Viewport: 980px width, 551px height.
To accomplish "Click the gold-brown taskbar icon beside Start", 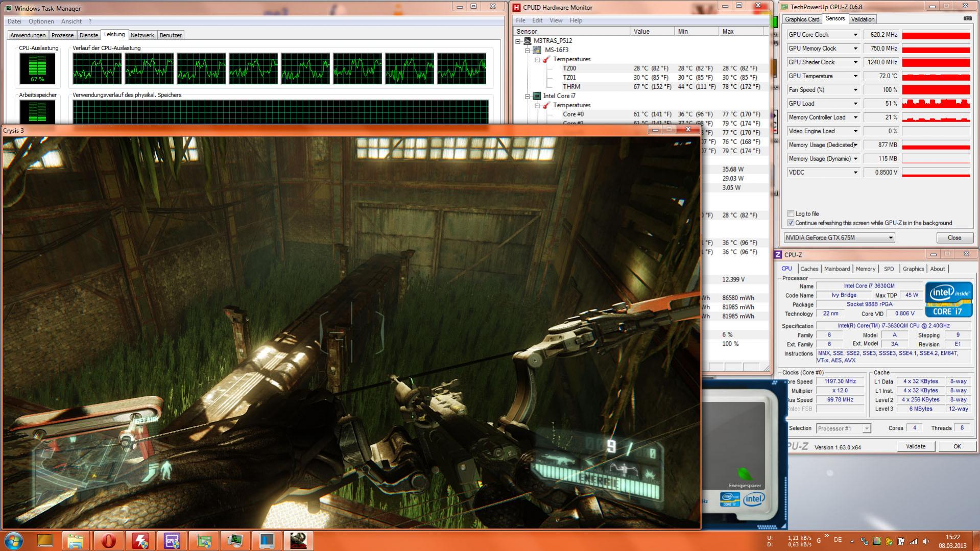I will point(45,540).
